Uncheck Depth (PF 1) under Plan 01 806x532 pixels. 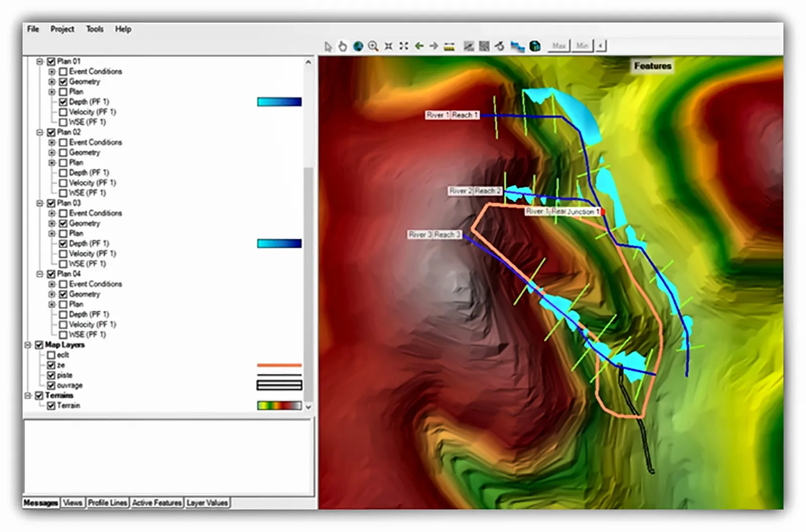[x=63, y=102]
